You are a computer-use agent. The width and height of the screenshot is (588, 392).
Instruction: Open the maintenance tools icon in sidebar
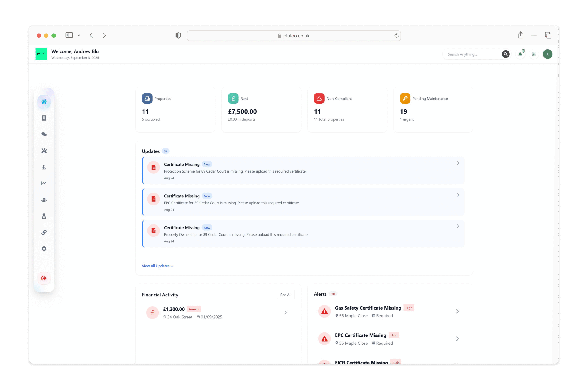tap(44, 151)
